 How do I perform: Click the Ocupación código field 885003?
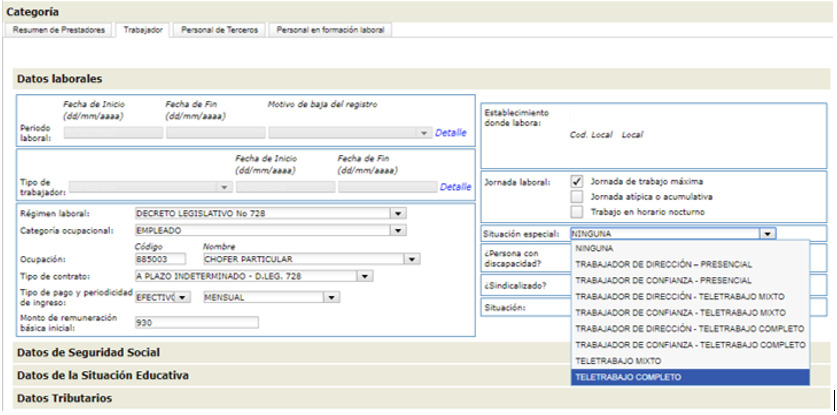160,260
